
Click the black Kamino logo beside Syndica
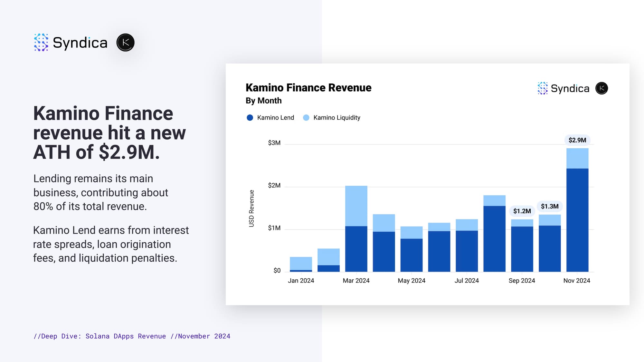click(125, 42)
